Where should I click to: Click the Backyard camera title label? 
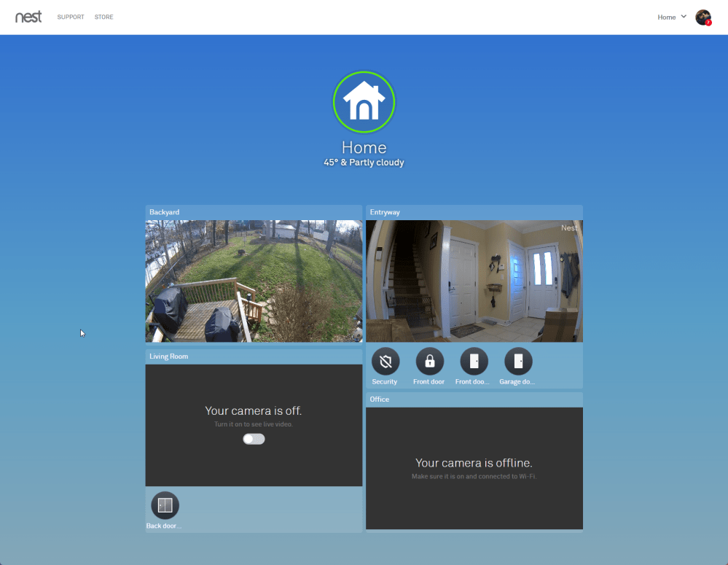pyautogui.click(x=164, y=212)
